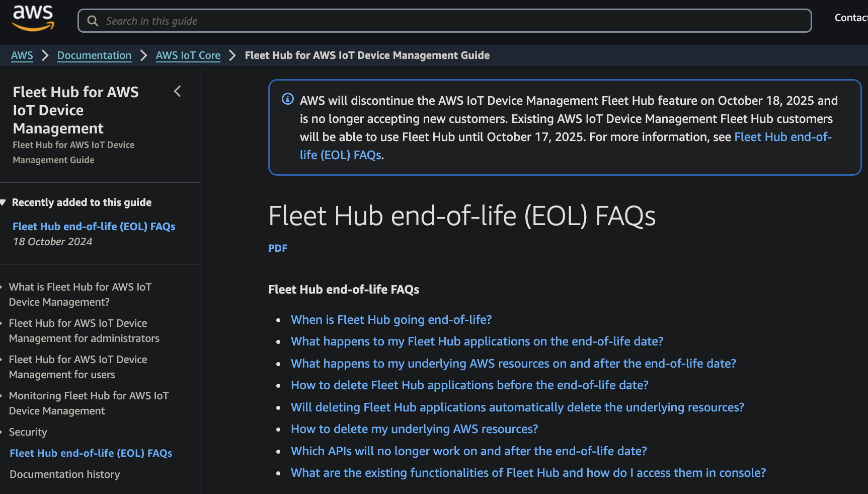Click the AWS logo
The image size is (868, 494).
point(33,18)
